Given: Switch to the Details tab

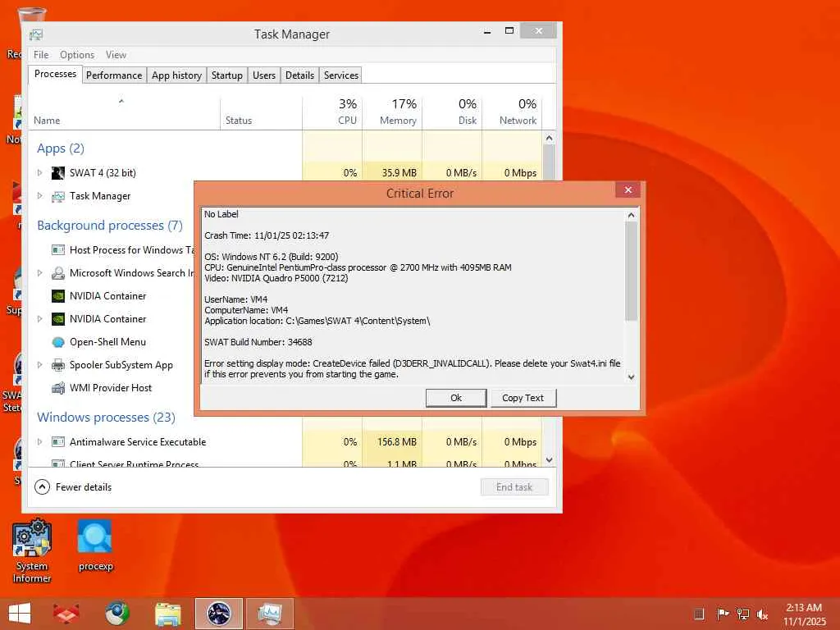Looking at the screenshot, I should 300,75.
